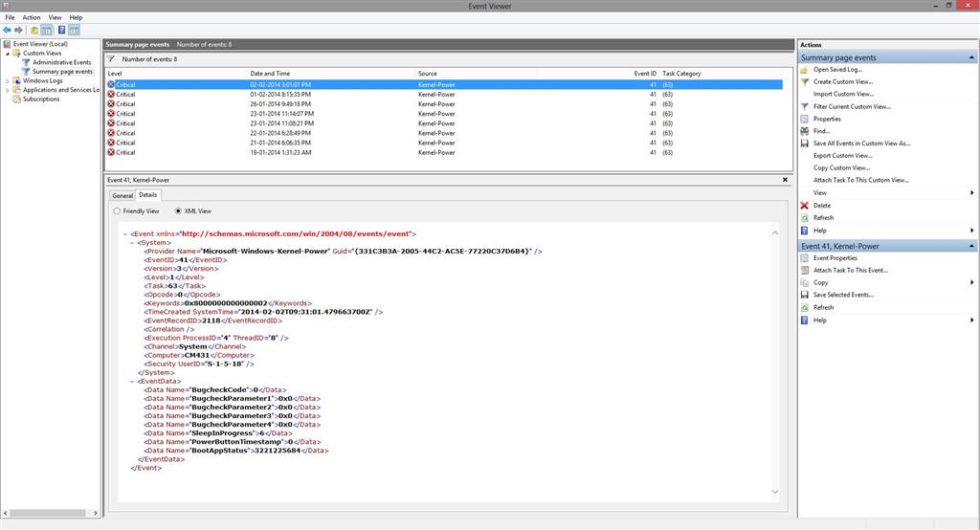
Task: Click the console tree horizontal scrollbar right arrow
Action: point(96,513)
